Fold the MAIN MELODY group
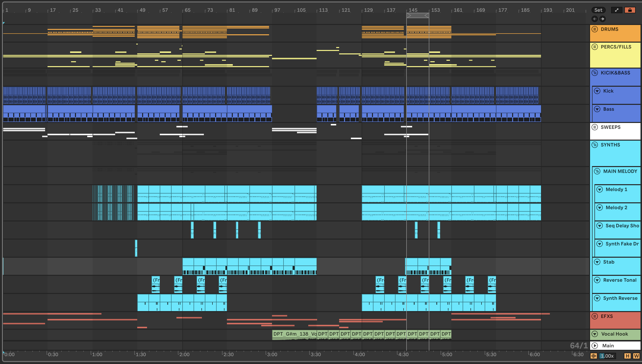The image size is (642, 364). tap(597, 171)
